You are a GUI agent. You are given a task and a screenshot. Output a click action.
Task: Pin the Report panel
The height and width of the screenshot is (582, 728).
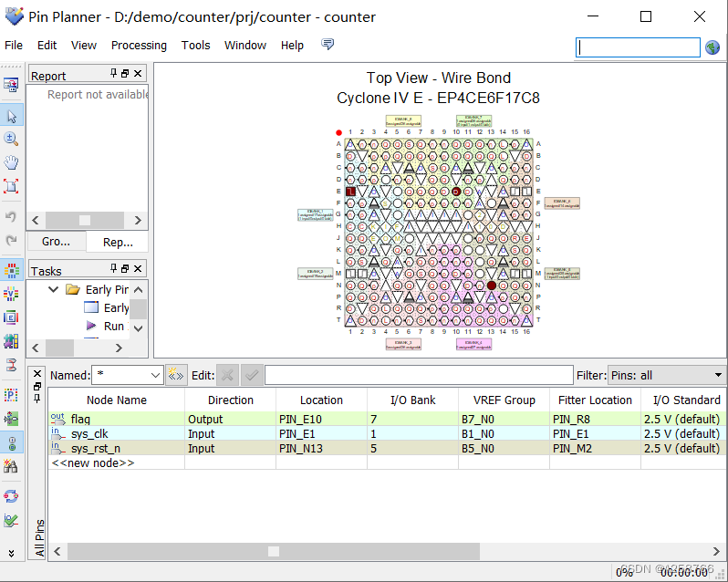(x=113, y=73)
